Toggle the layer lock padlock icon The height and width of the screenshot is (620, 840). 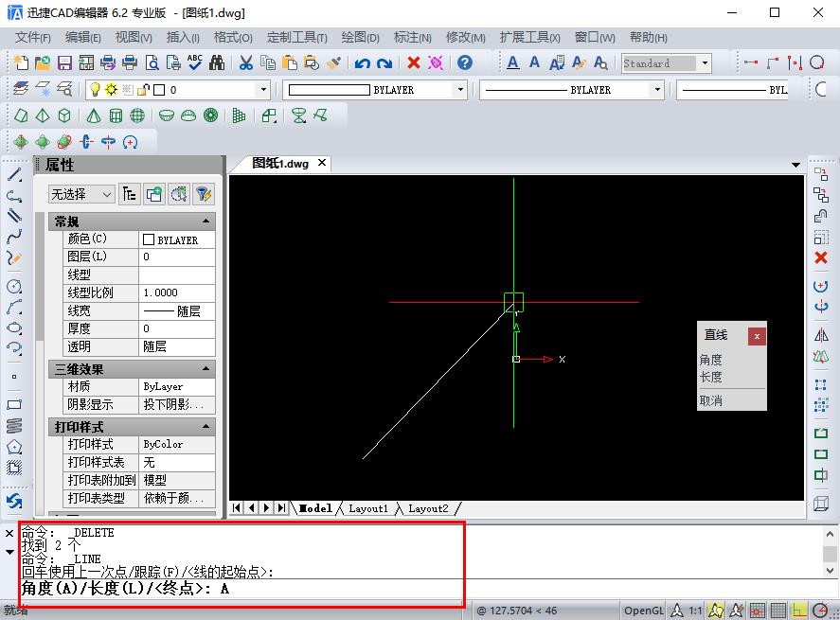[x=142, y=89]
